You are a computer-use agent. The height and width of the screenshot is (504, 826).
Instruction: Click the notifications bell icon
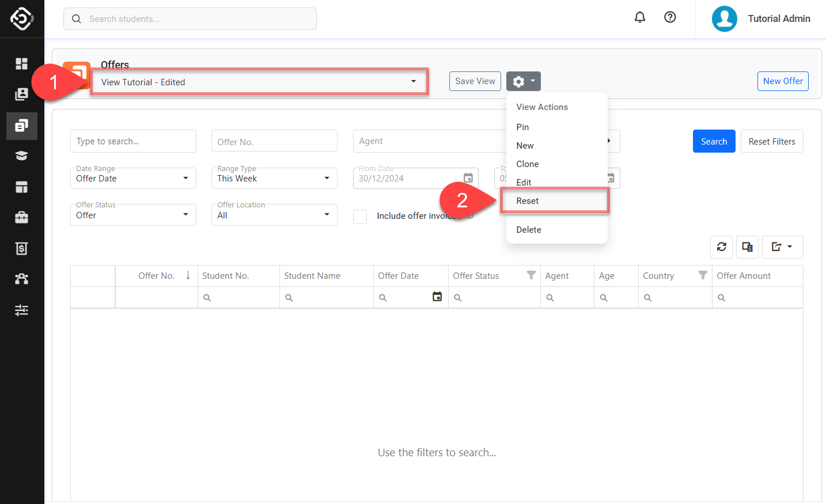pyautogui.click(x=639, y=17)
